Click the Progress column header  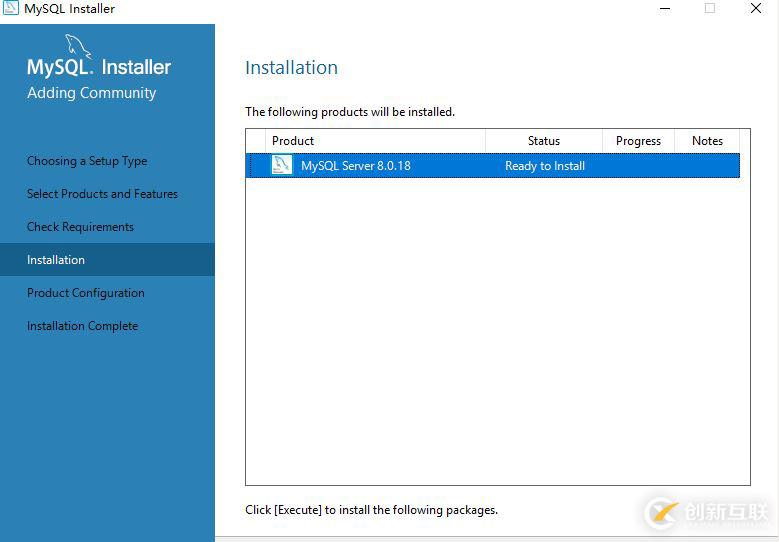[638, 141]
